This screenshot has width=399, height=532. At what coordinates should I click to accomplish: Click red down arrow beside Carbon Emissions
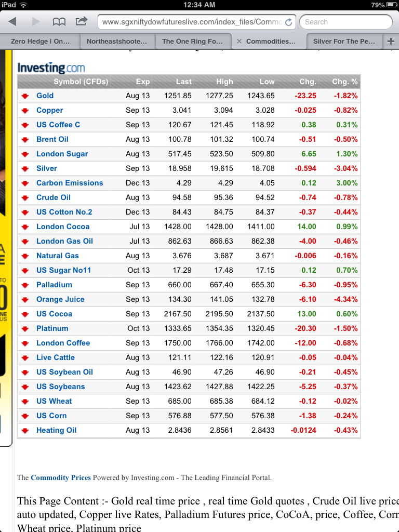25,183
